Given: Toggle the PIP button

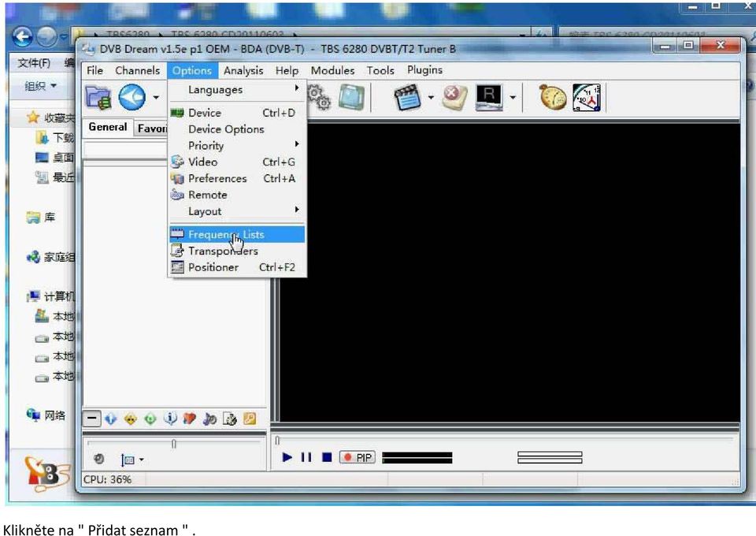Looking at the screenshot, I should click(358, 457).
